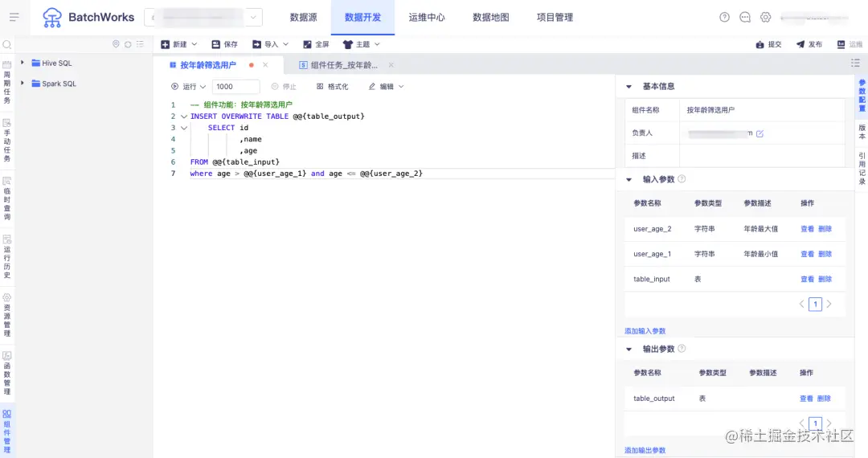
Task: Open the settings gear icon
Action: [x=765, y=17]
